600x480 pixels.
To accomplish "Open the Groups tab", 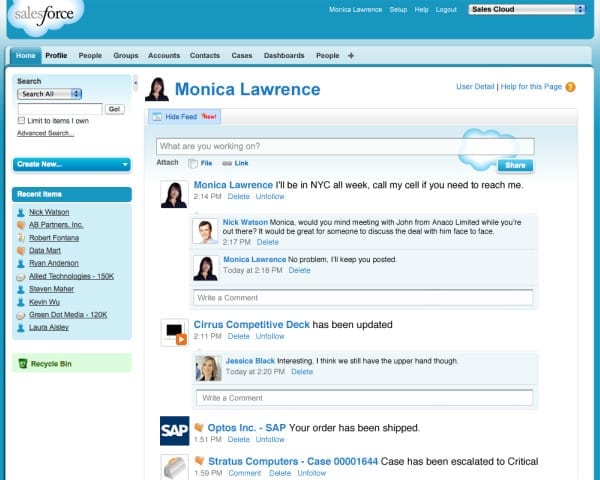I will click(x=126, y=56).
